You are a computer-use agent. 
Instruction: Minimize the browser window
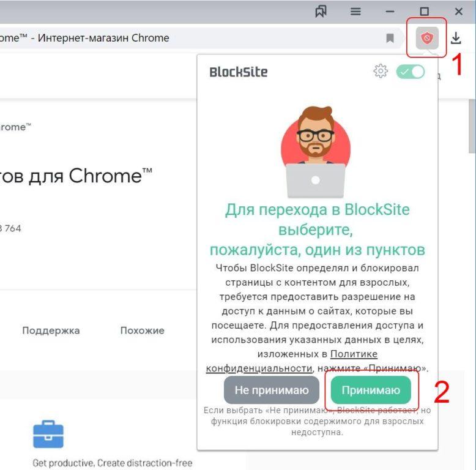[x=390, y=12]
